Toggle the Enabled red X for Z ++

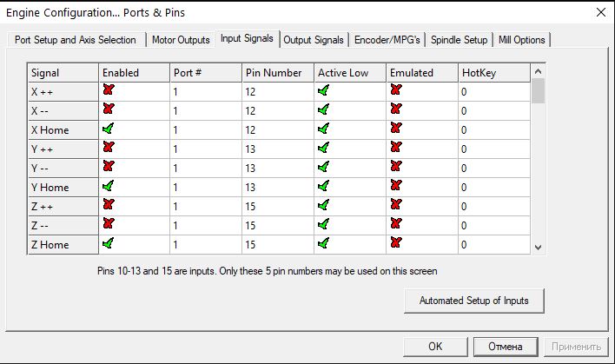(109, 205)
